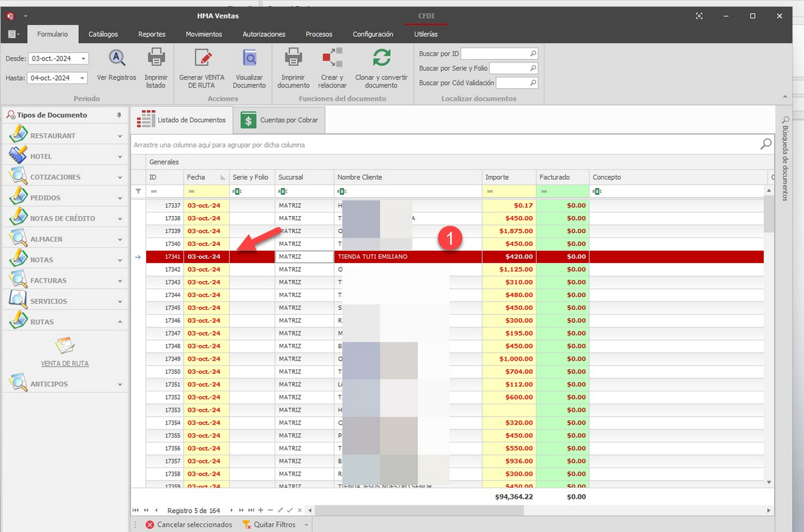Expand the NOTAS DE CRÉDITO group
Image resolution: width=804 pixels, height=532 pixels.
click(x=65, y=218)
